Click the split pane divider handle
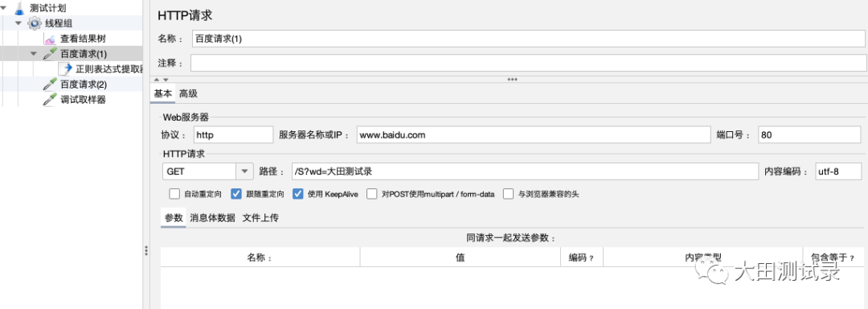 coord(146,250)
